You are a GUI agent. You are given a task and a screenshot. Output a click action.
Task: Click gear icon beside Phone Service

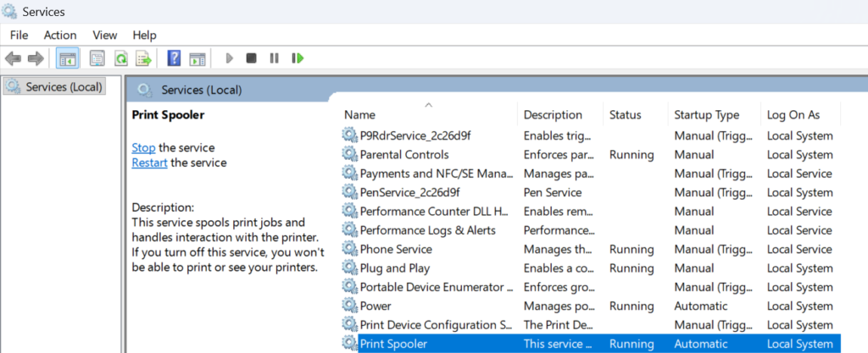(349, 249)
